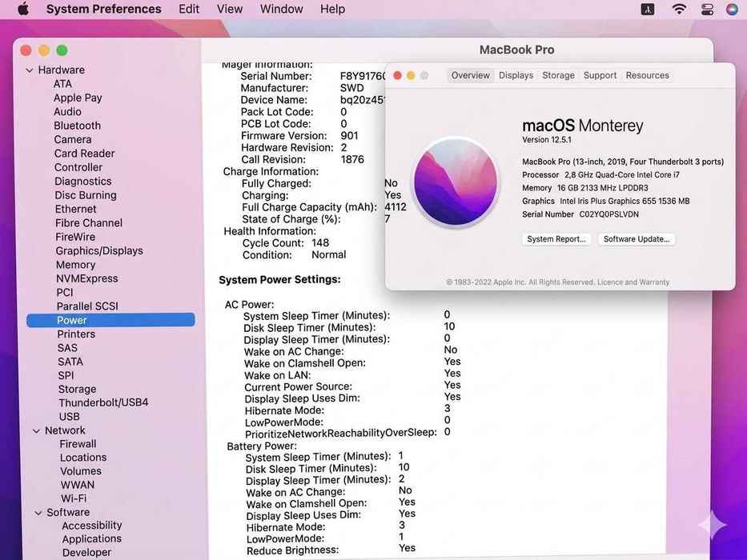
Task: Open the Edit menu
Action: click(189, 9)
